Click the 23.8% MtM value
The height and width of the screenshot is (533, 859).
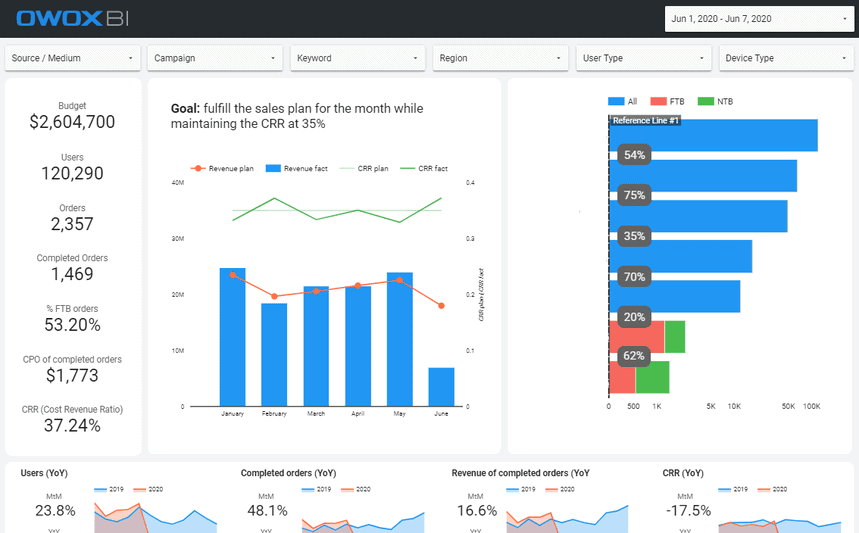[55, 511]
